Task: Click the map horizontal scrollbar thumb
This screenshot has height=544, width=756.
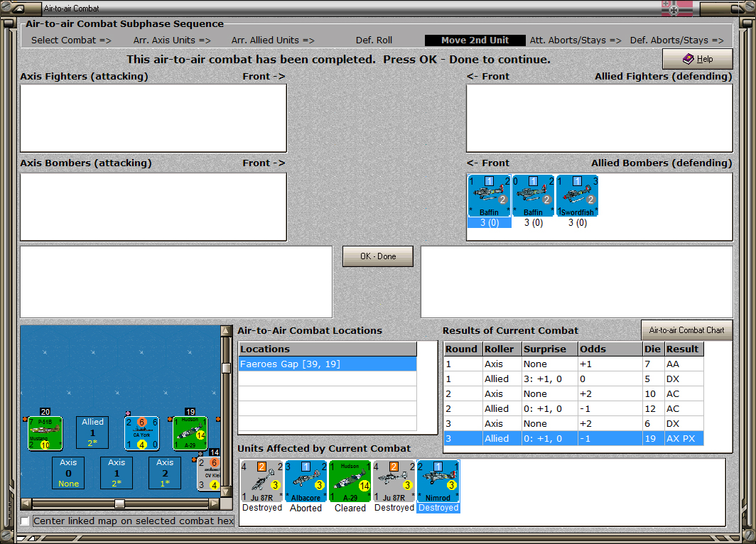Action: pyautogui.click(x=119, y=504)
